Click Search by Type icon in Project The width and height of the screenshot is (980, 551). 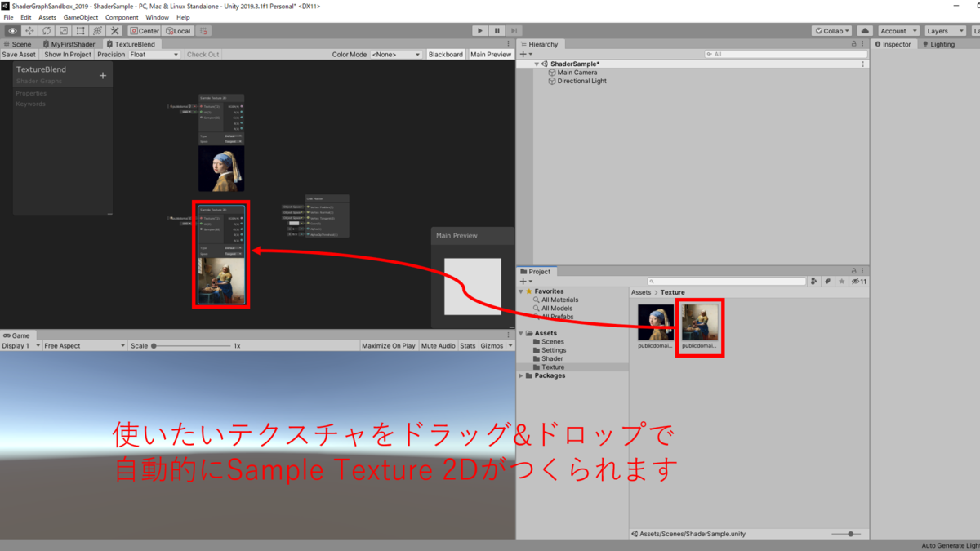814,281
